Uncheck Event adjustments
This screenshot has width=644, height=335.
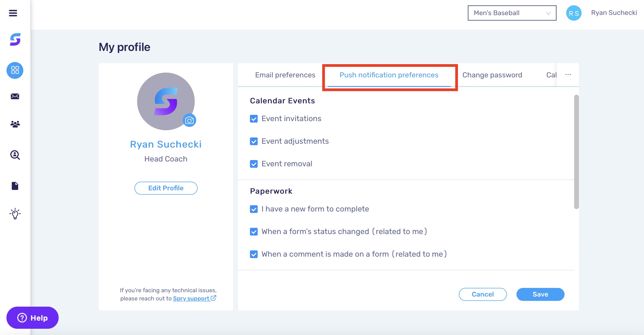click(254, 141)
